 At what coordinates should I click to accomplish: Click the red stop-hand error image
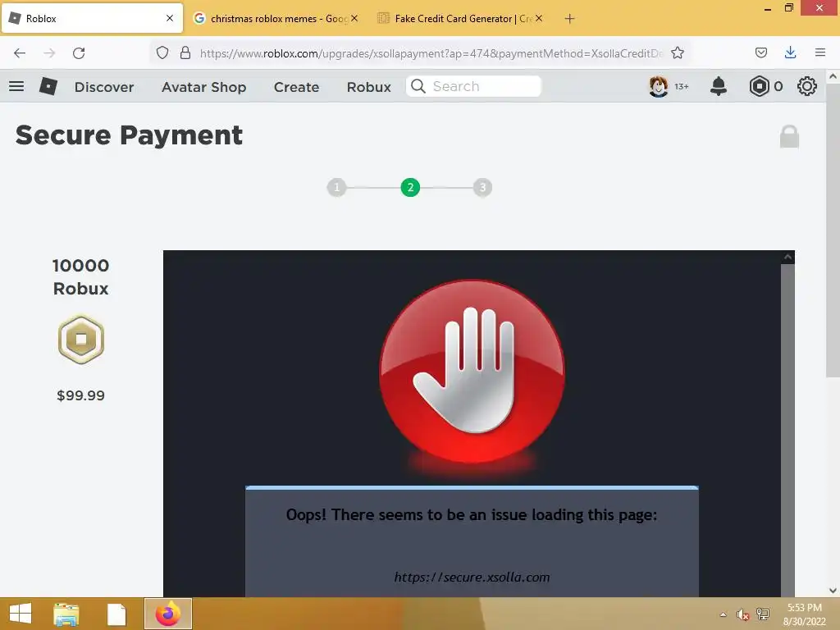(x=472, y=372)
